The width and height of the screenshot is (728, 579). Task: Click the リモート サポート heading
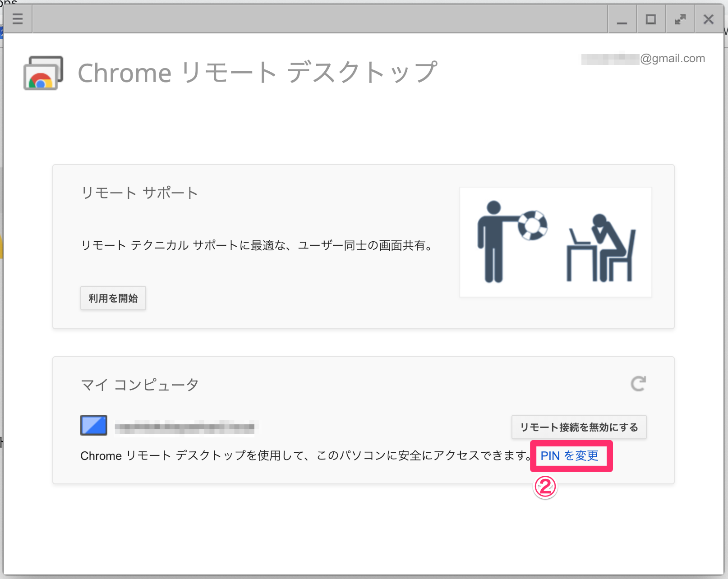point(139,193)
